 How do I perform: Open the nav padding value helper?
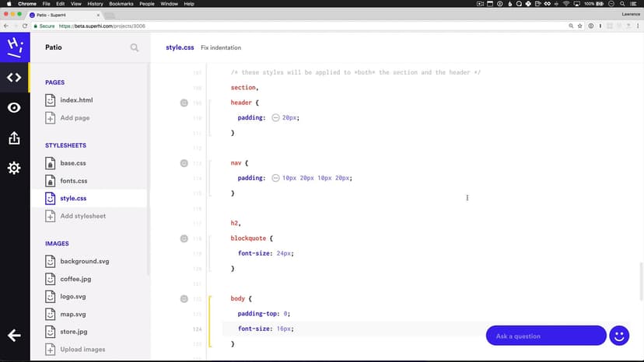(275, 178)
